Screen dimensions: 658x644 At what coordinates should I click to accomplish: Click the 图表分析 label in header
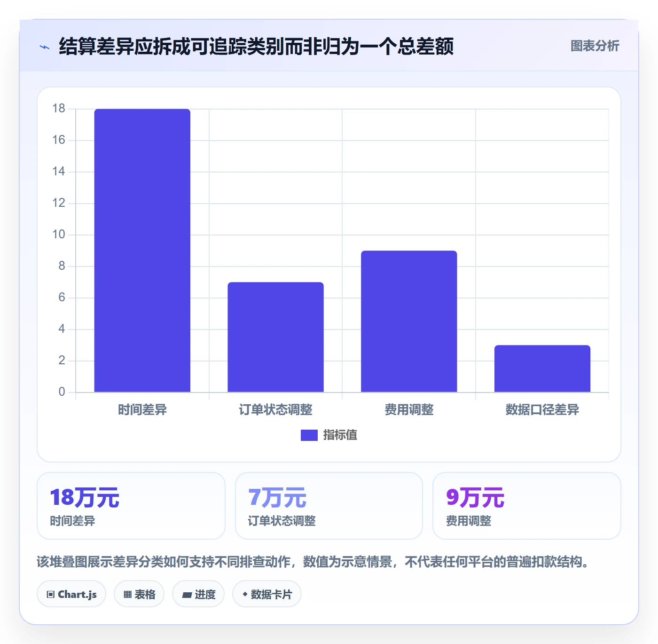(595, 46)
